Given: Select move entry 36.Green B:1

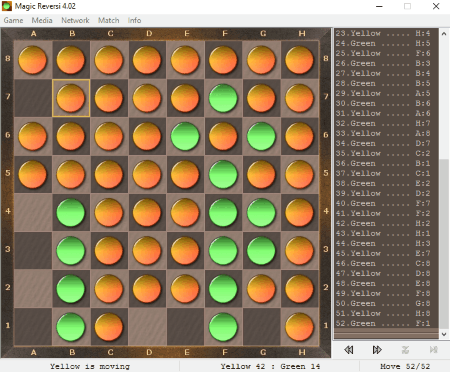Looking at the screenshot, I should (x=383, y=163).
